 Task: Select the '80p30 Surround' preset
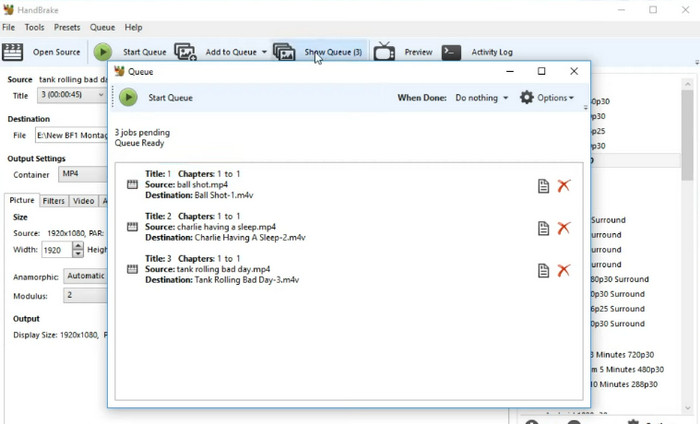point(620,279)
